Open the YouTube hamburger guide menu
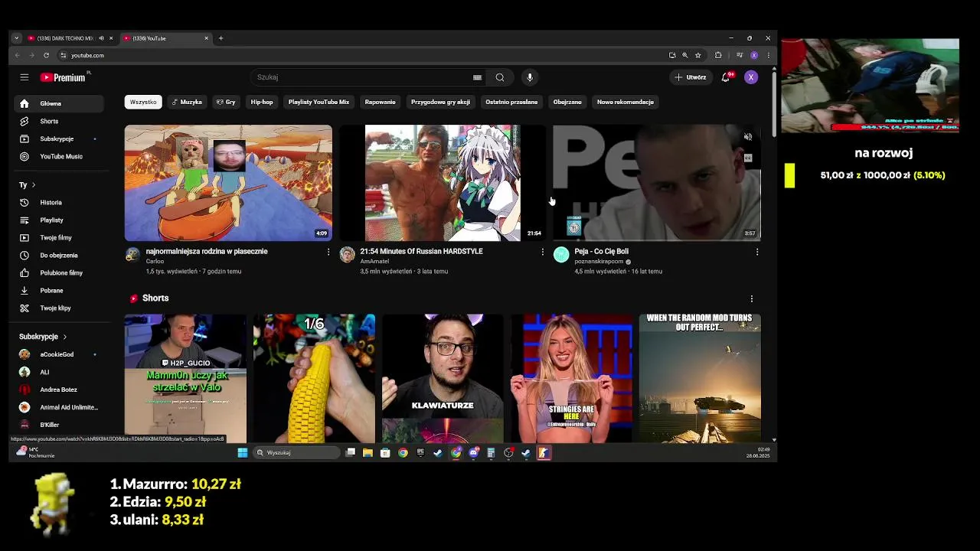The width and height of the screenshot is (980, 551). pos(24,77)
